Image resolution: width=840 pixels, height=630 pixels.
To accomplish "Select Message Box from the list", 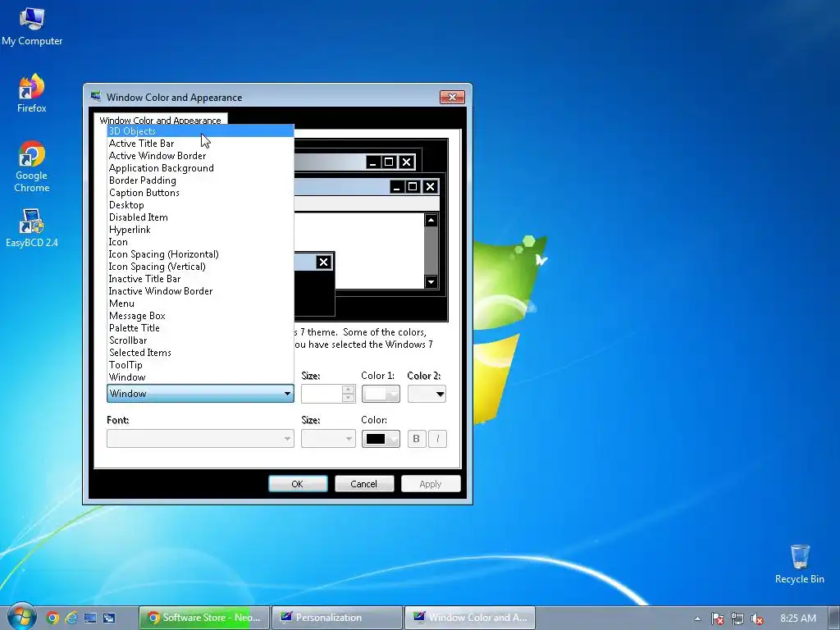I will pos(200,316).
